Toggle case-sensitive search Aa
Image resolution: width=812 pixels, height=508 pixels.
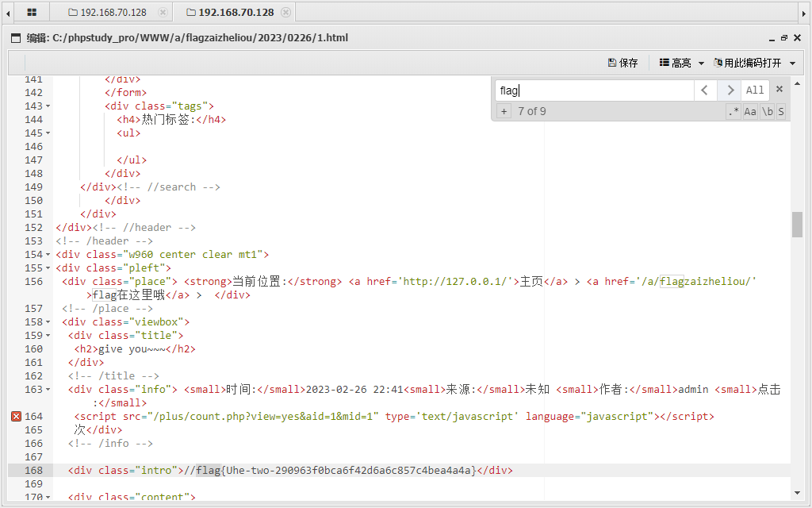[x=750, y=111]
